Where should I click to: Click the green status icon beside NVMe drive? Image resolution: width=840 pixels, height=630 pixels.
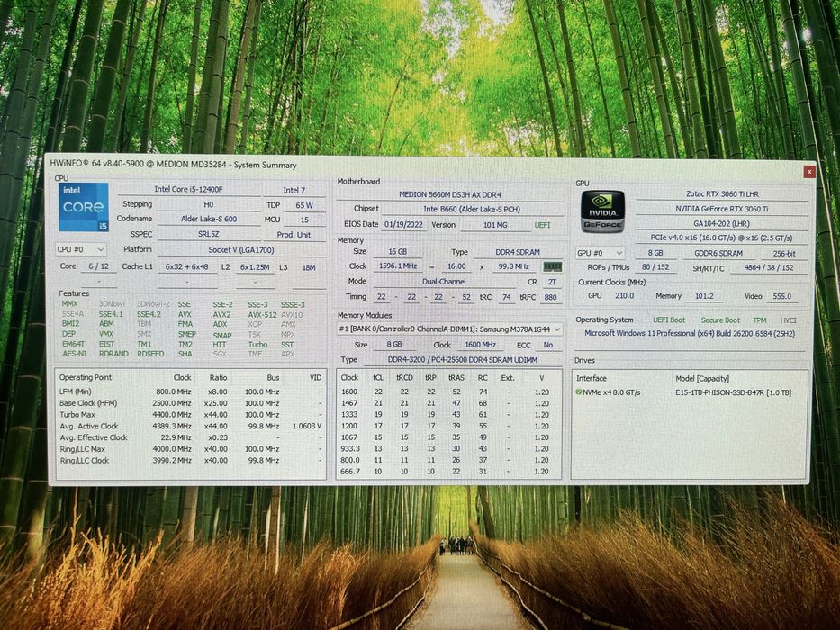(579, 392)
